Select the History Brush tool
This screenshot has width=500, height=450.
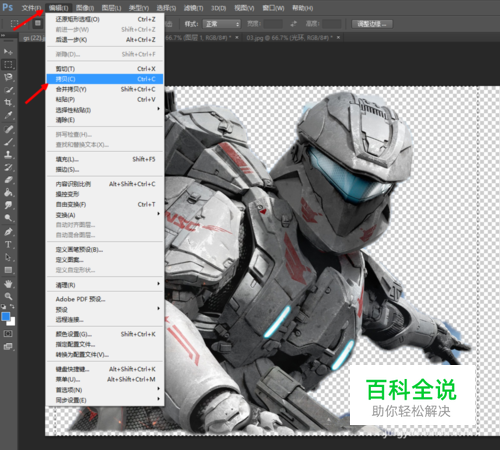tap(8, 167)
